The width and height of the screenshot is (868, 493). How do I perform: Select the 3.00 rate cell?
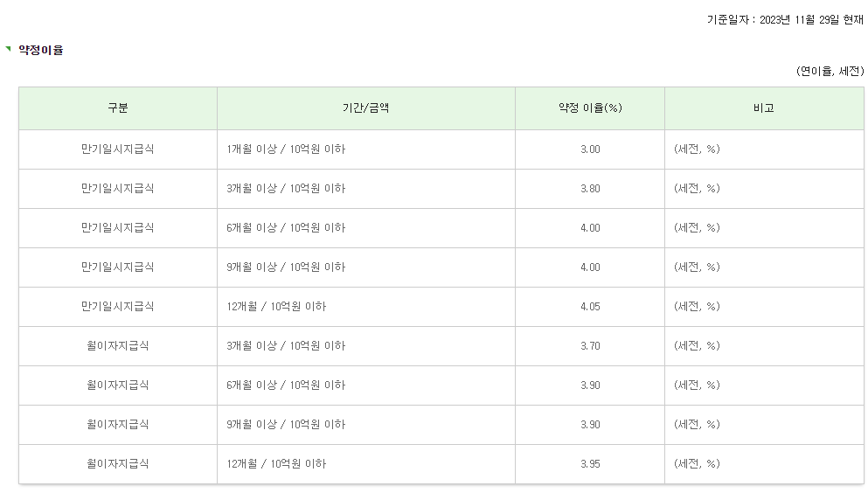[590, 149]
